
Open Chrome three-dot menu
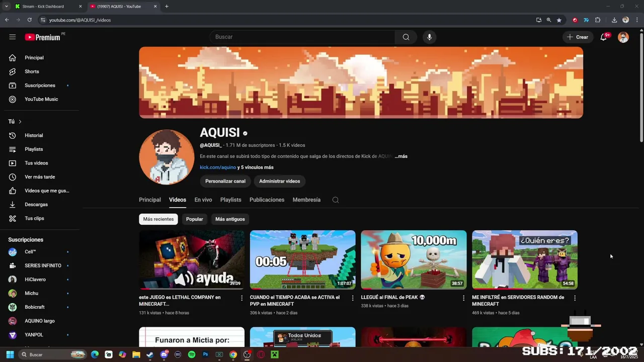tap(636, 20)
